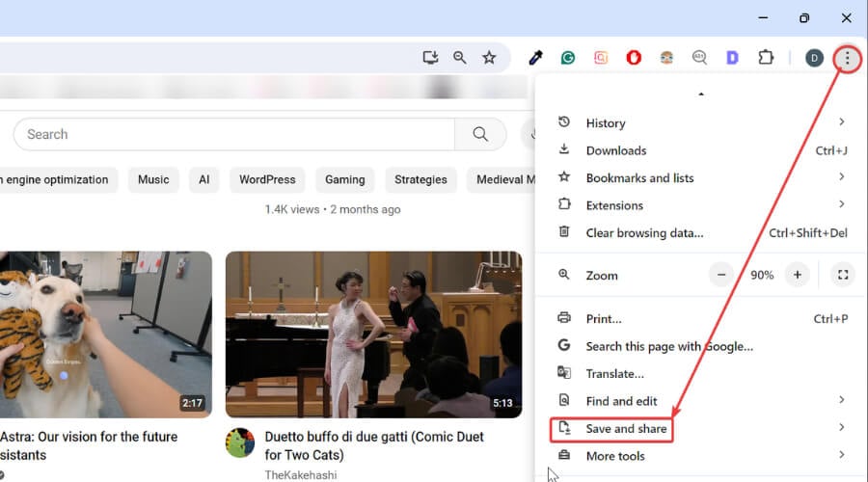
Task: Select the Strategies filter chip
Action: [x=420, y=180]
